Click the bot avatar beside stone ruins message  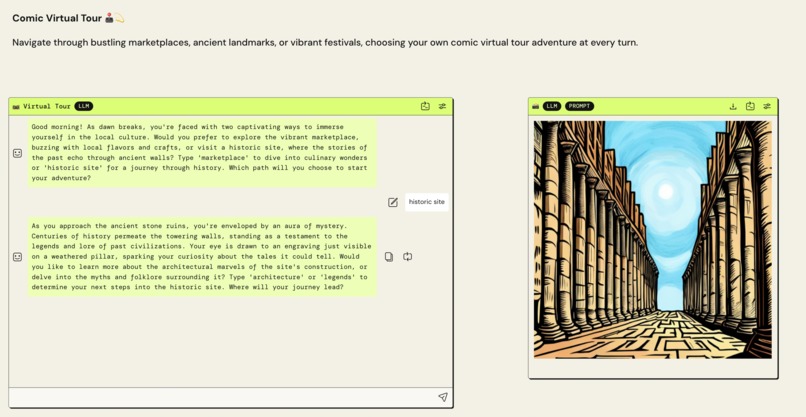click(x=17, y=257)
